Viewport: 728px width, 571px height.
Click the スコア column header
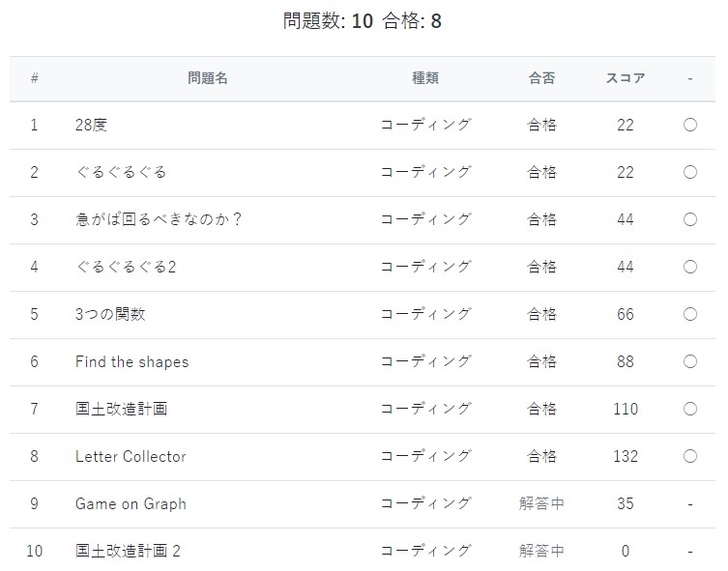626,78
